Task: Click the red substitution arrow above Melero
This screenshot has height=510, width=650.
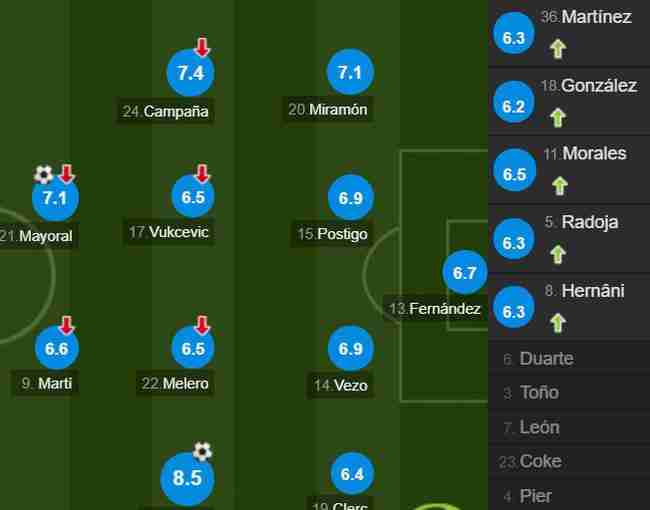Action: (202, 325)
